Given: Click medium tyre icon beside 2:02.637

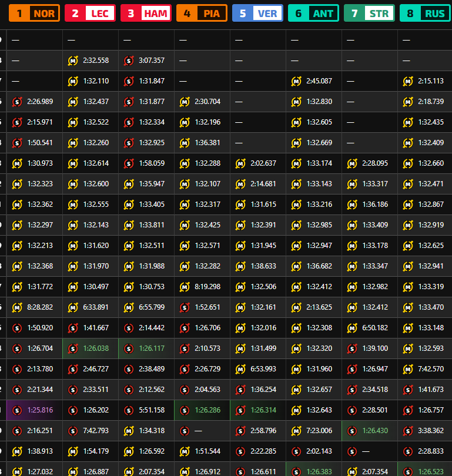Looking at the screenshot, I should [x=240, y=163].
